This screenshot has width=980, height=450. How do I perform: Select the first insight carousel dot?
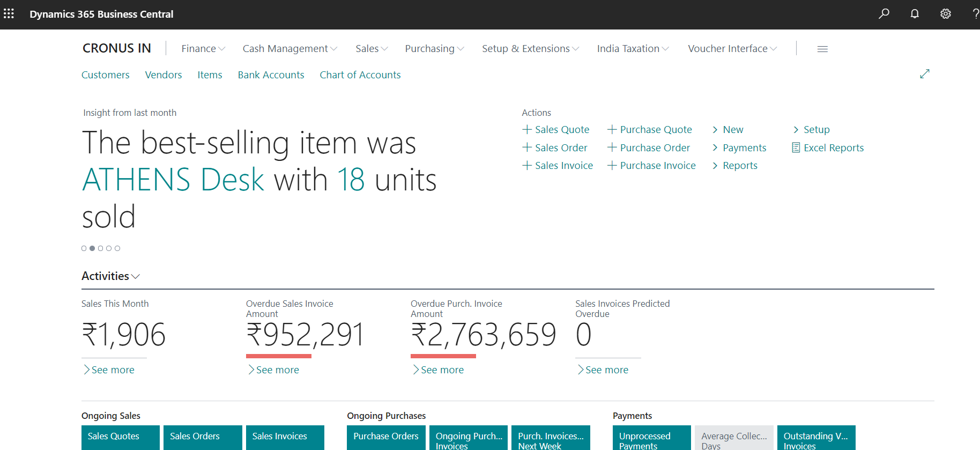tap(84, 248)
